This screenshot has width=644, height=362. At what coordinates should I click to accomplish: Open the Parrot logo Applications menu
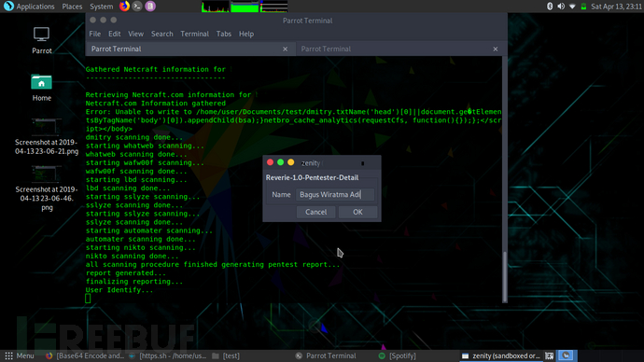pos(29,7)
